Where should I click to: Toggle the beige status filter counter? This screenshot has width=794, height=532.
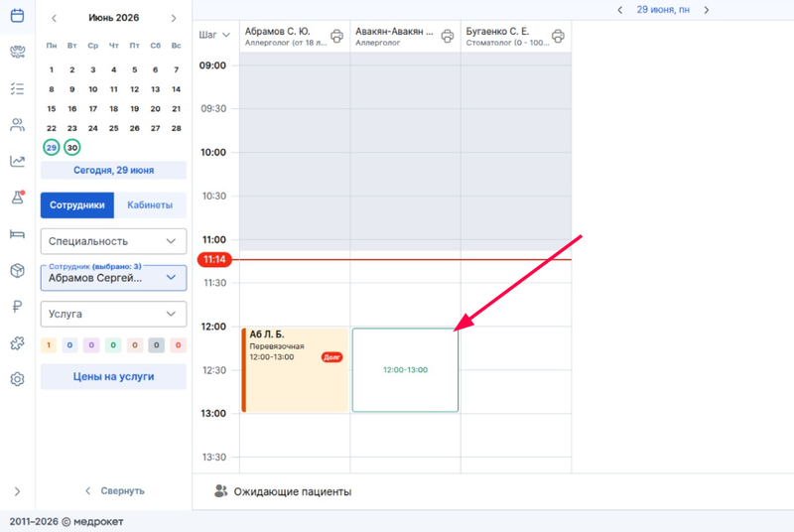[x=135, y=345]
